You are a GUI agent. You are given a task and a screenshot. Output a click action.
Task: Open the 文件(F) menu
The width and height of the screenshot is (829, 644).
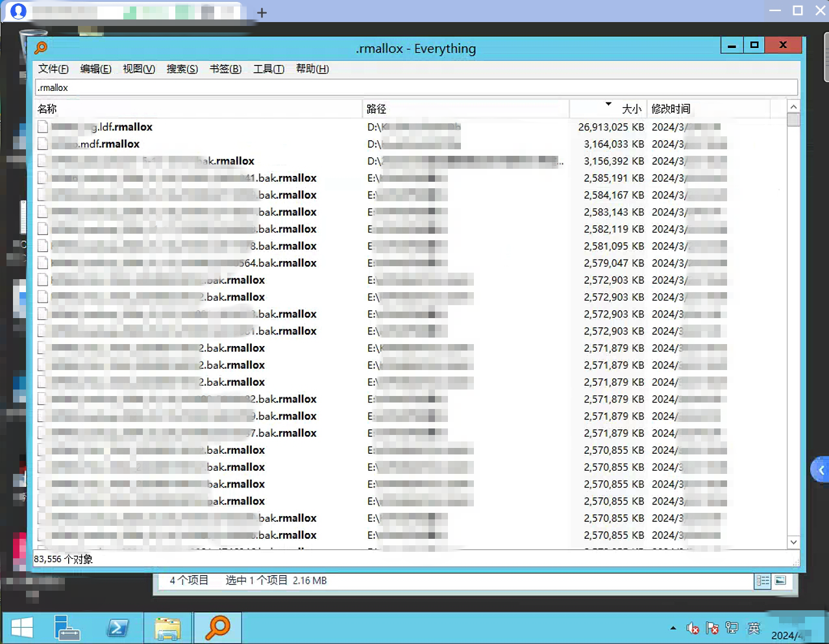click(53, 69)
